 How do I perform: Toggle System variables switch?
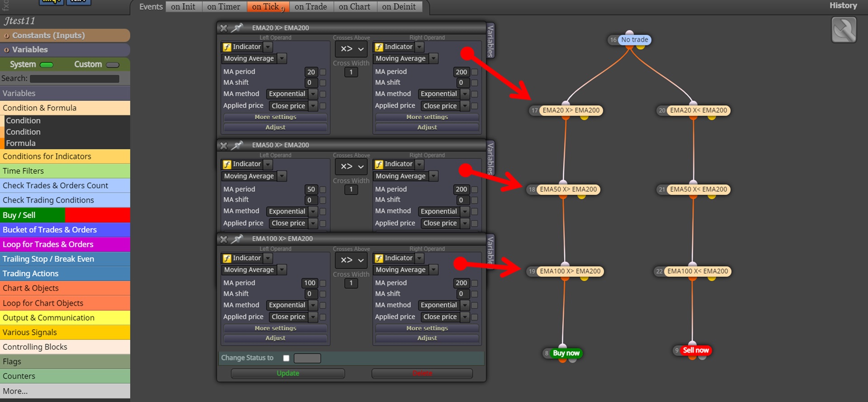pyautogui.click(x=47, y=65)
